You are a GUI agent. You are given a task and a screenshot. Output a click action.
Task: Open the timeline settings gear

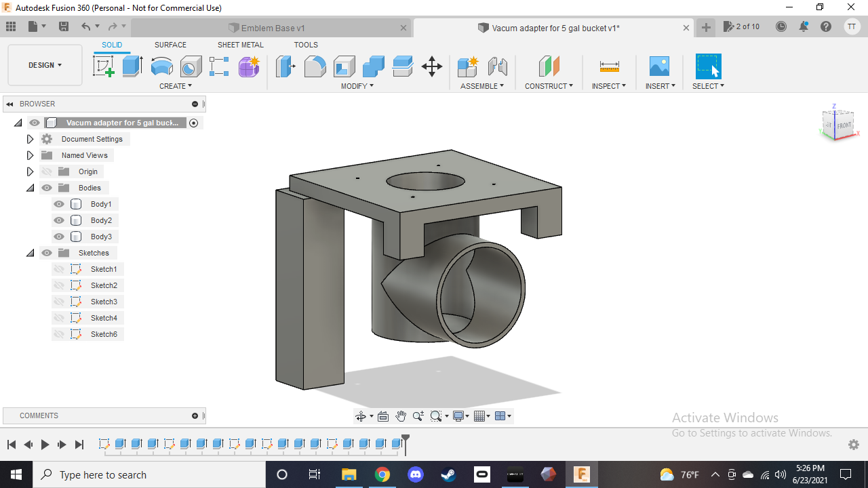(854, 445)
